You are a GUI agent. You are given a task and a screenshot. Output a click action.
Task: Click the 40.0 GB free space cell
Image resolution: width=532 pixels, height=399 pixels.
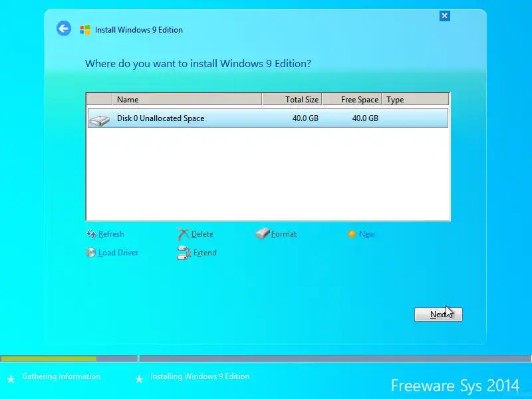coord(365,118)
